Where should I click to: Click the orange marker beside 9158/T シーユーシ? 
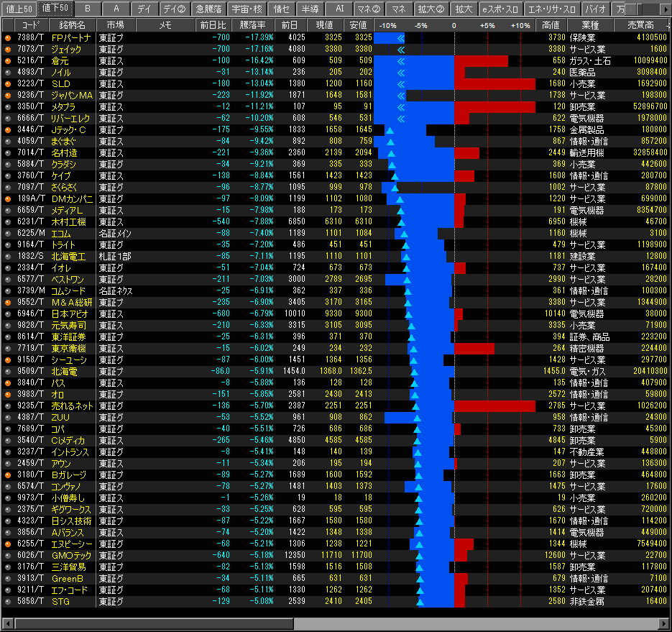(x=8, y=360)
